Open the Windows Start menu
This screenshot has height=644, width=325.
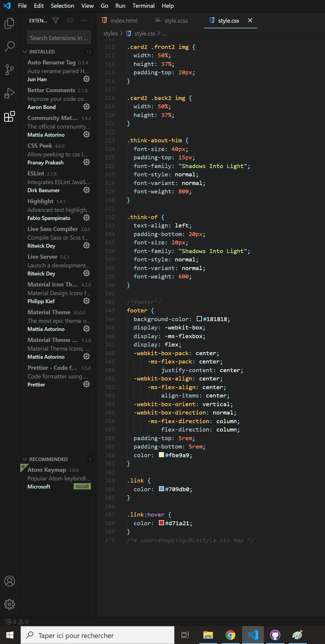10,635
